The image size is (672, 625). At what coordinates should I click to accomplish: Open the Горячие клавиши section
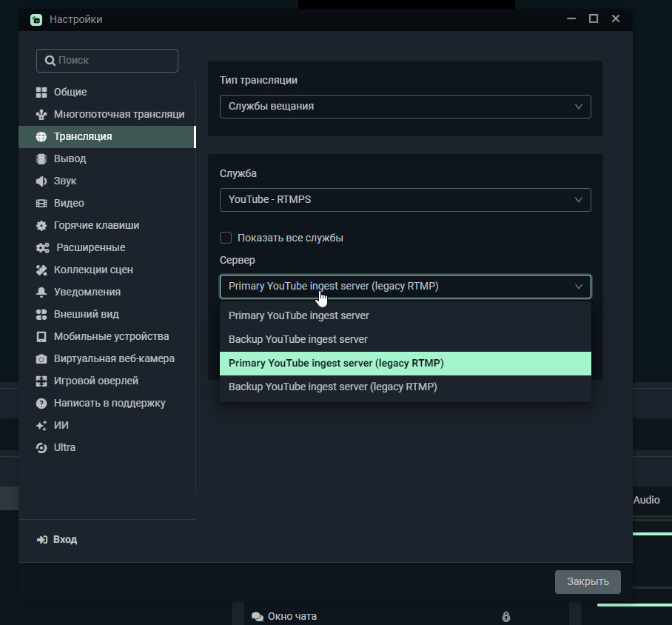pos(107,226)
